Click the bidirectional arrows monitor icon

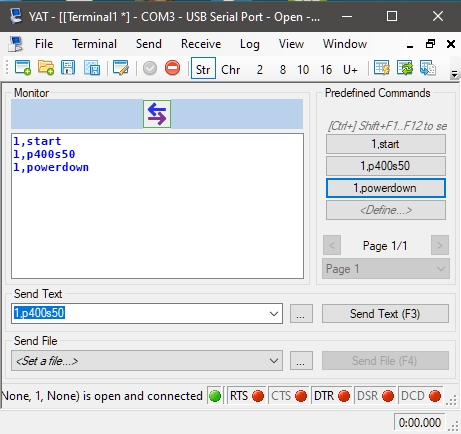[157, 114]
